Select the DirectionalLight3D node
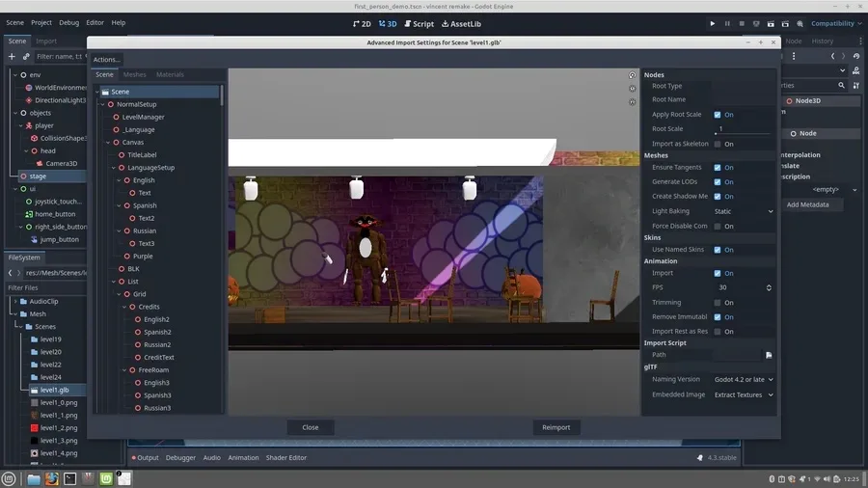 coord(60,100)
